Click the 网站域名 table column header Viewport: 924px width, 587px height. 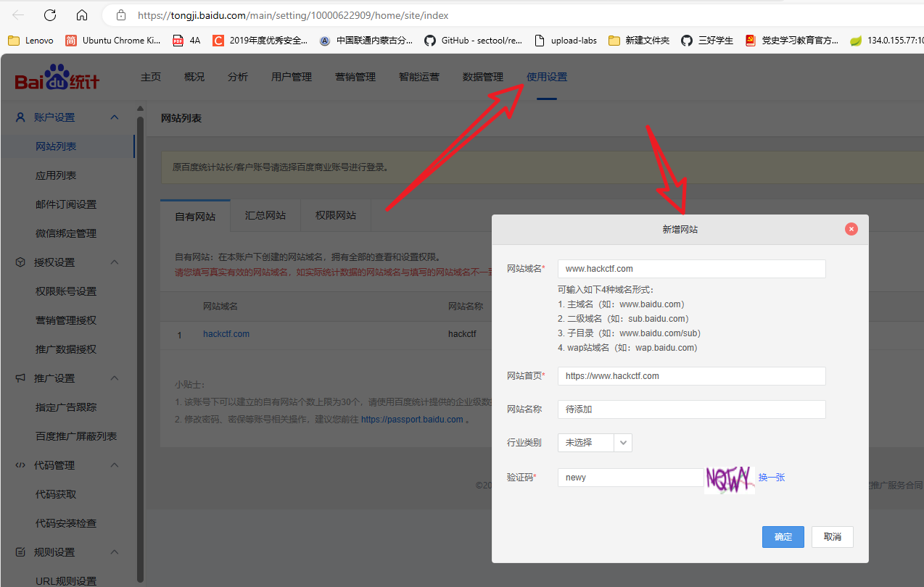pos(220,307)
